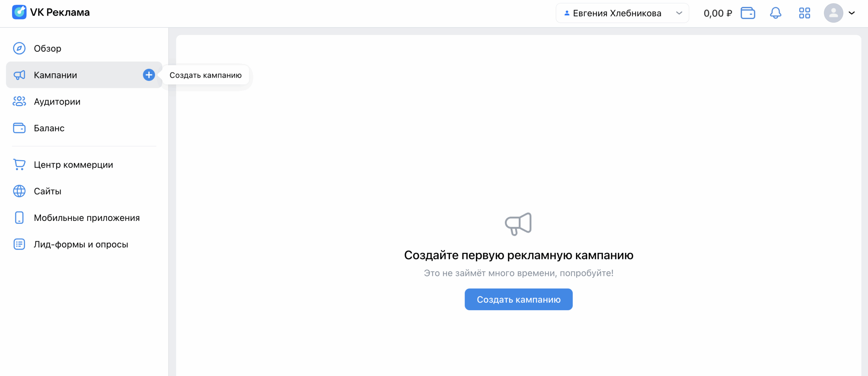The height and width of the screenshot is (376, 868).
Task: Expand profile menu chevron next to avatar
Action: pos(852,13)
